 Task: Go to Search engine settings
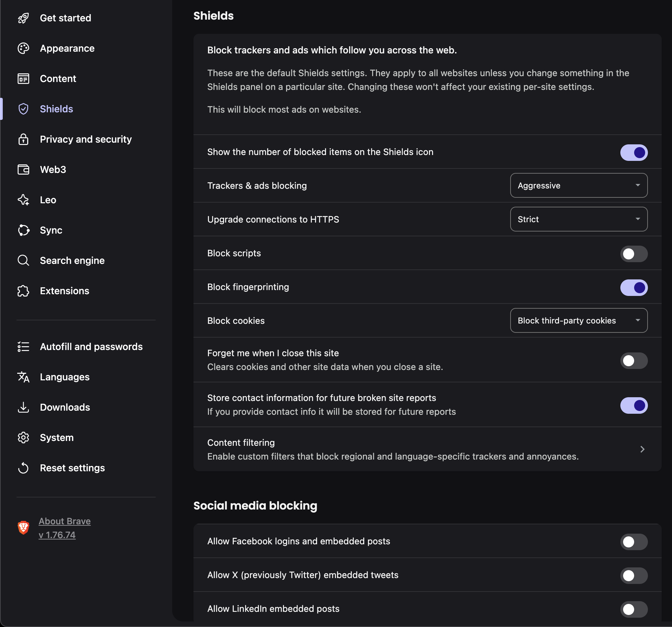click(72, 260)
